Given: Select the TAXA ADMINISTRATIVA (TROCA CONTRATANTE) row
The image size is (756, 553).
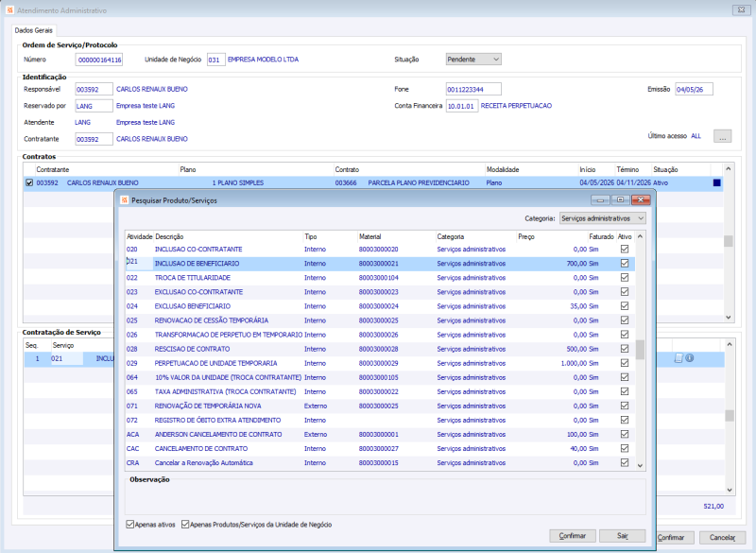Looking at the screenshot, I should (380, 391).
